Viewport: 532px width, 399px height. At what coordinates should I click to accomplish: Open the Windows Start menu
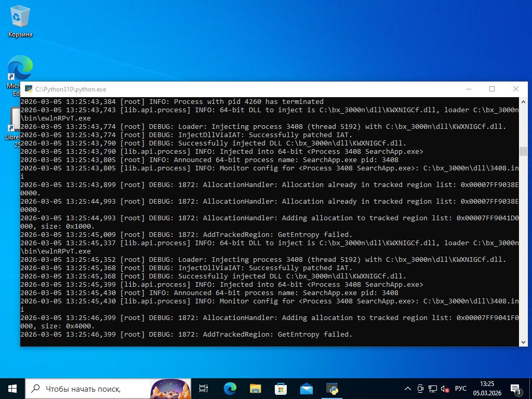(12, 389)
